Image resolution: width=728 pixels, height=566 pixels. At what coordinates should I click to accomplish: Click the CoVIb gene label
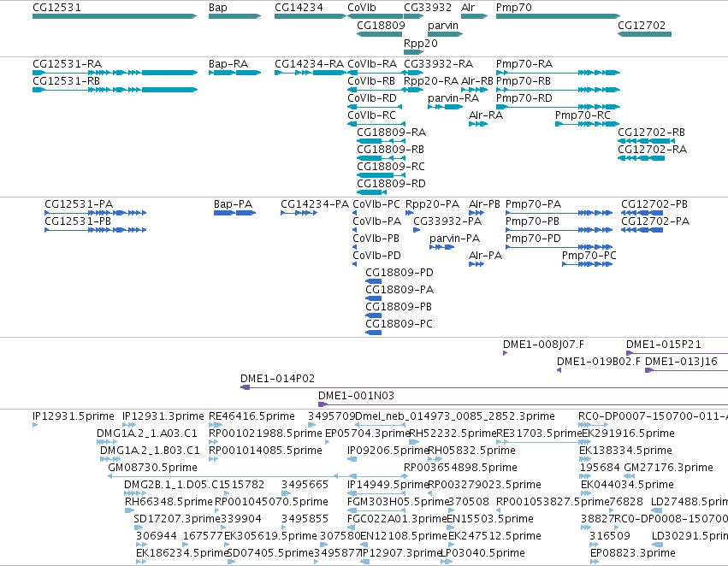tap(362, 8)
